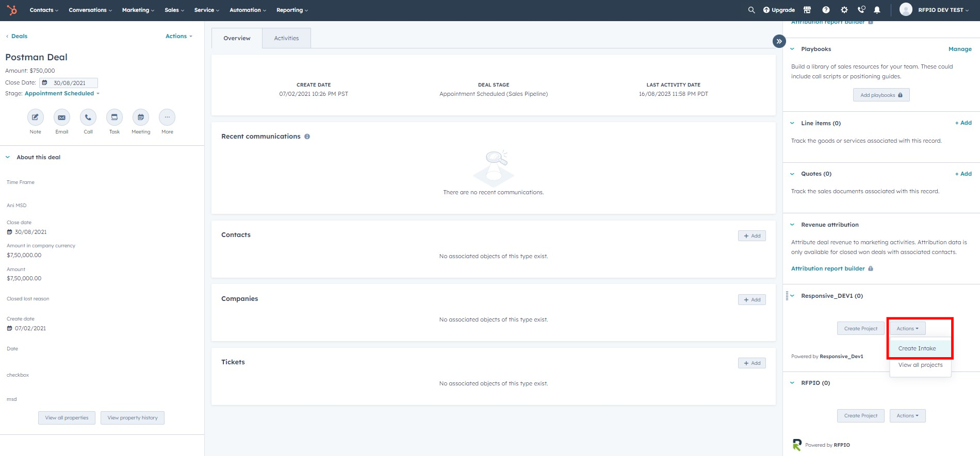The height and width of the screenshot is (456, 980).
Task: Open the Automation menu
Action: tap(248, 10)
